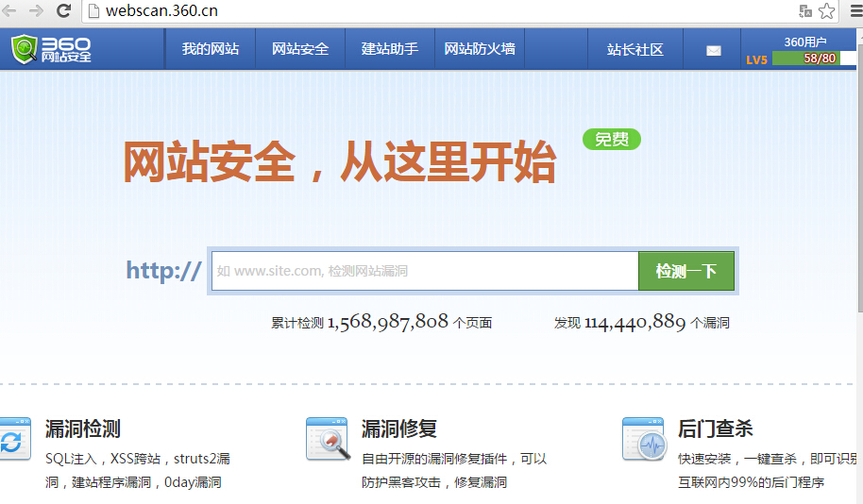
Task: Click the 1,568,987,808 pages count
Action: [387, 322]
